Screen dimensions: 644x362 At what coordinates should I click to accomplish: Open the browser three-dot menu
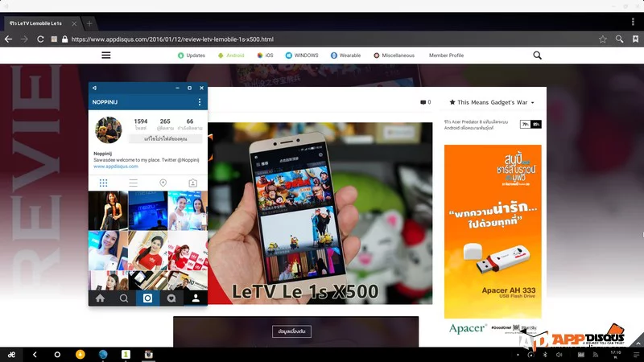(x=633, y=22)
